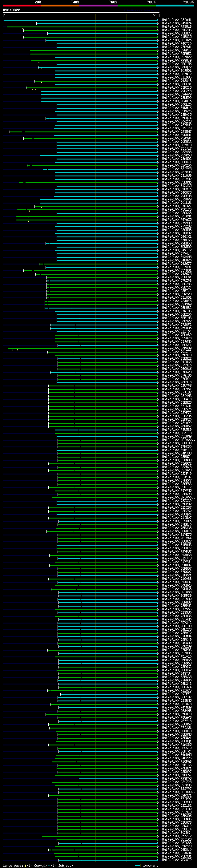The height and width of the screenshot is (868, 197).
Task: Click label UniRef100_A4CTI0
Action: tap(176, 43)
